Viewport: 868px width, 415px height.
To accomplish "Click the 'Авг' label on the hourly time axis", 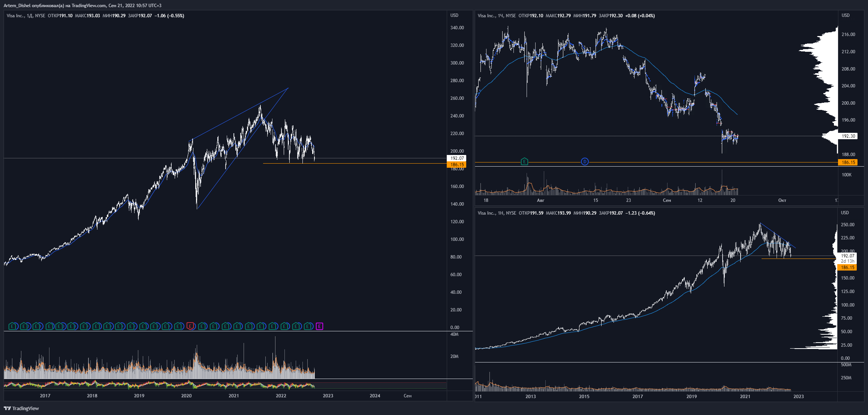I will [x=540, y=200].
